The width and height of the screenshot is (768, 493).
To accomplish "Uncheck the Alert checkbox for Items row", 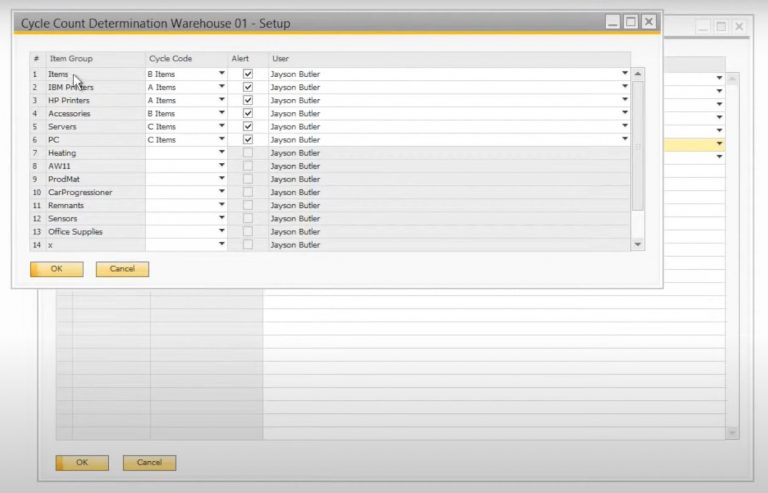I will [x=248, y=74].
